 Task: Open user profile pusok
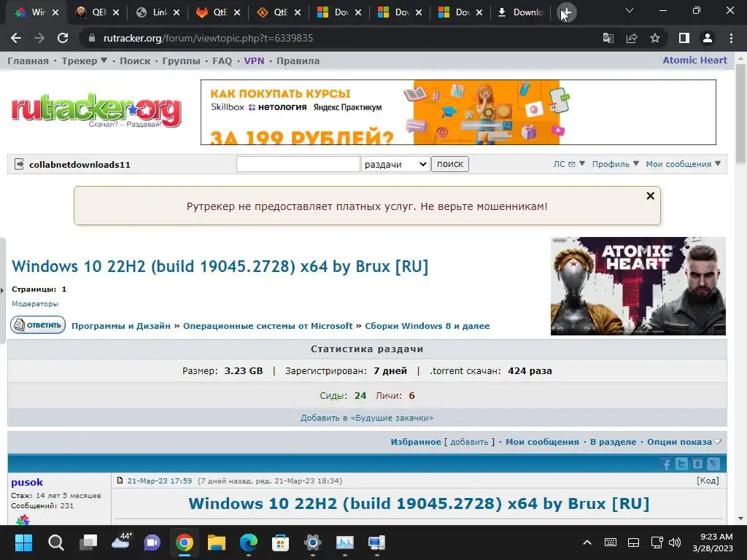coord(27,482)
